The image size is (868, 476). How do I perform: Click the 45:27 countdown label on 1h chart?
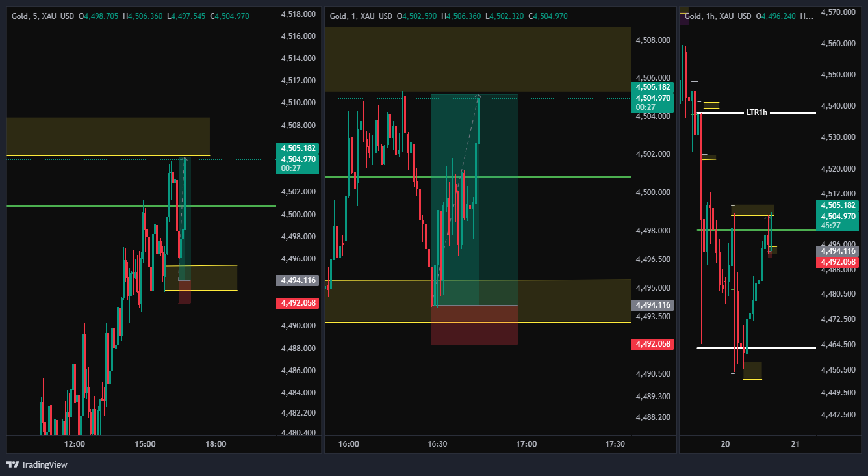tap(837, 226)
